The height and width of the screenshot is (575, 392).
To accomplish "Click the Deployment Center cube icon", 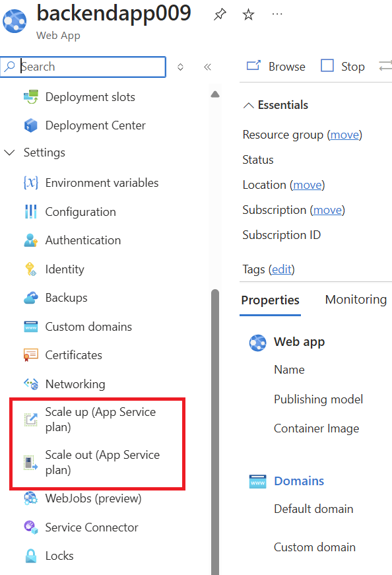I will point(31,125).
